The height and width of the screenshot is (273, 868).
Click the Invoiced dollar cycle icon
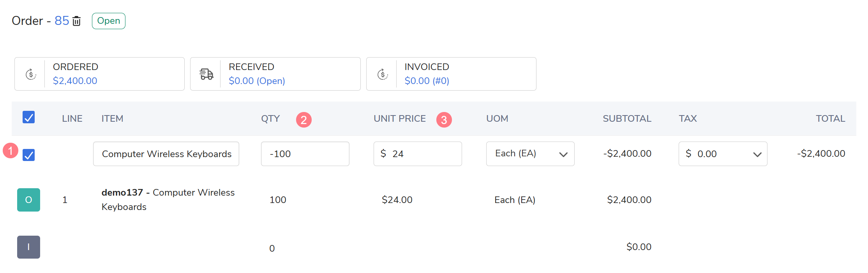point(383,74)
